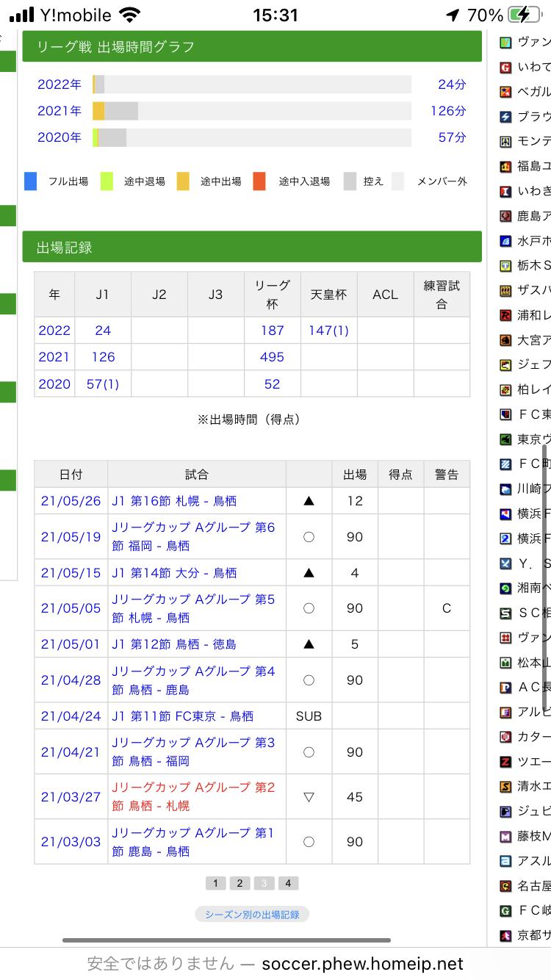
Task: Open the Kashima (鹿島) team emblem
Action: (505, 216)
